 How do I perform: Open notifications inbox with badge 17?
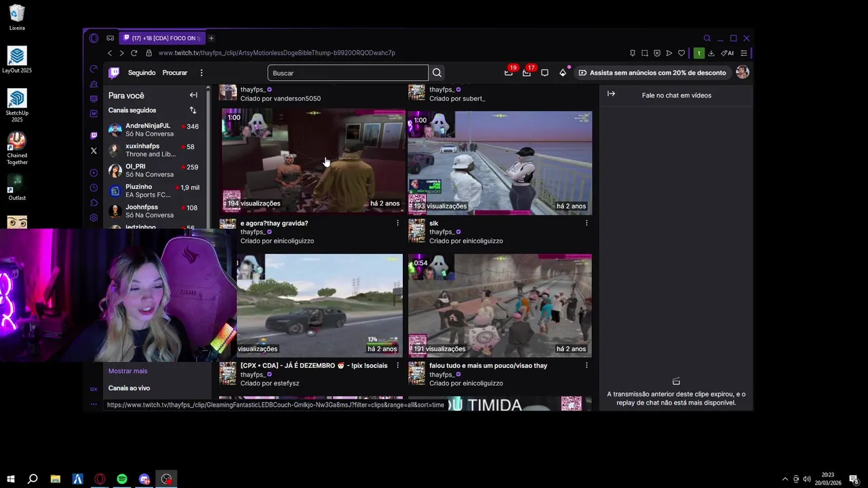pyautogui.click(x=527, y=73)
